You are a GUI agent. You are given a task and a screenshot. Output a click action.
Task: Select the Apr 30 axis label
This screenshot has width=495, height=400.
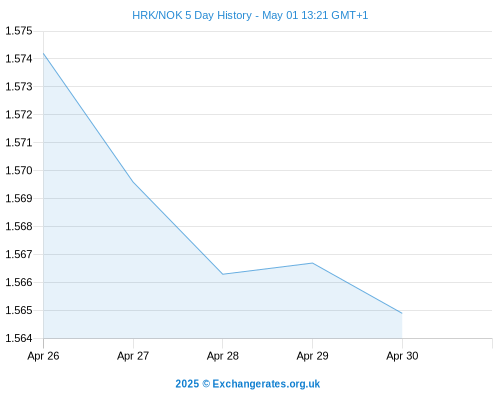click(x=402, y=356)
